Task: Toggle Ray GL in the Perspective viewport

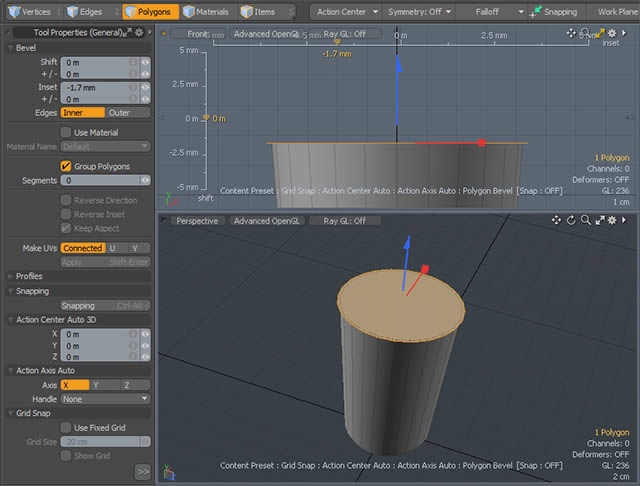Action: pos(344,221)
